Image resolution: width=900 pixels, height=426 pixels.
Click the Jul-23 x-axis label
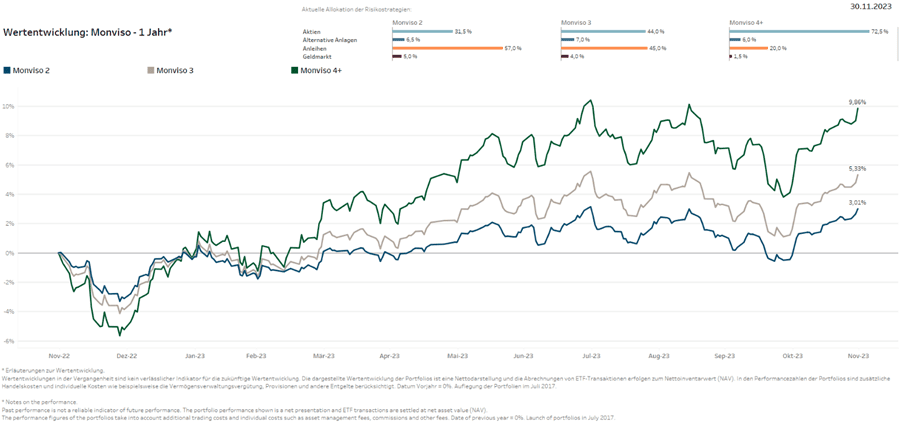592,356
